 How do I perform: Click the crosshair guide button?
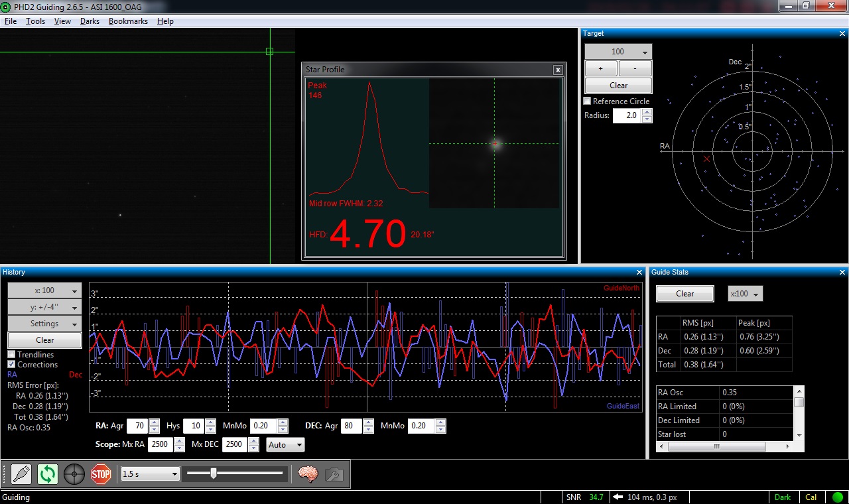click(74, 474)
